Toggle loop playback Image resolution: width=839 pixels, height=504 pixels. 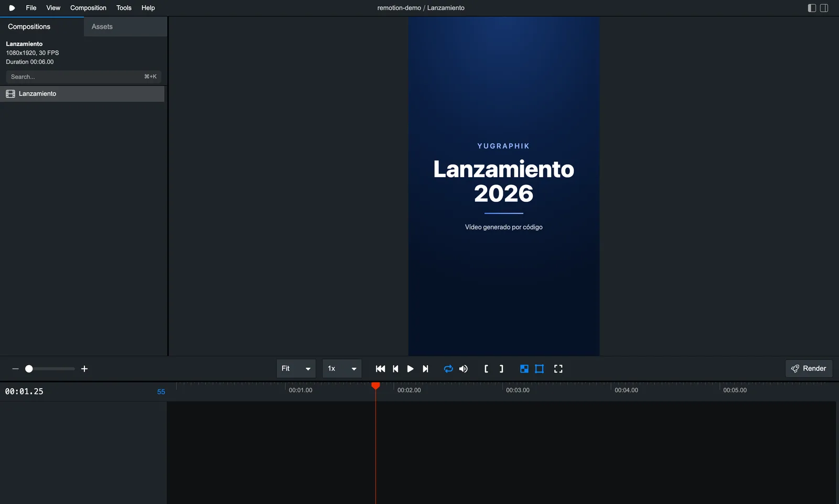[x=448, y=369]
